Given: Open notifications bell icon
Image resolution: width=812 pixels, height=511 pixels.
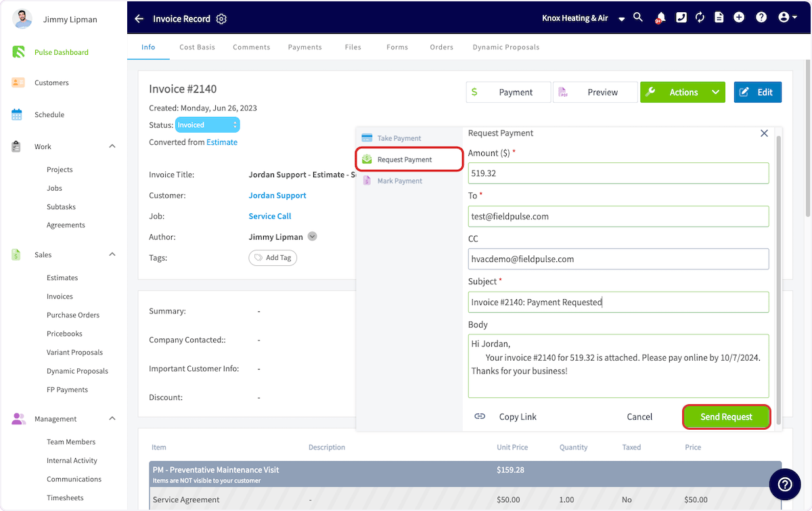Looking at the screenshot, I should click(x=659, y=18).
